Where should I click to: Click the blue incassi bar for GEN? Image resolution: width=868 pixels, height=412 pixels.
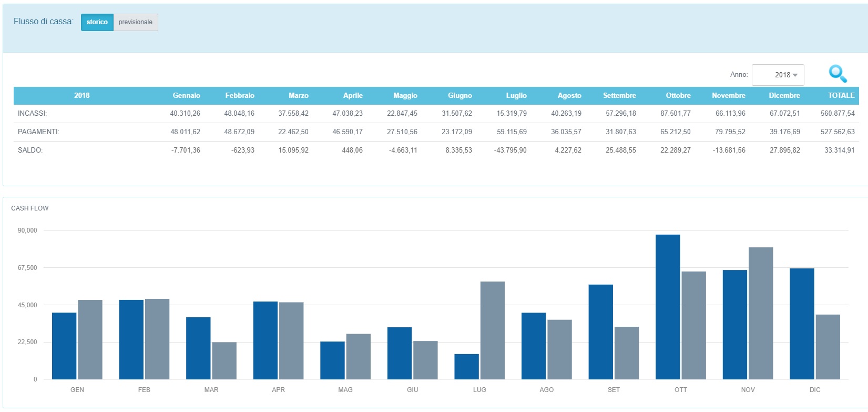(x=64, y=346)
